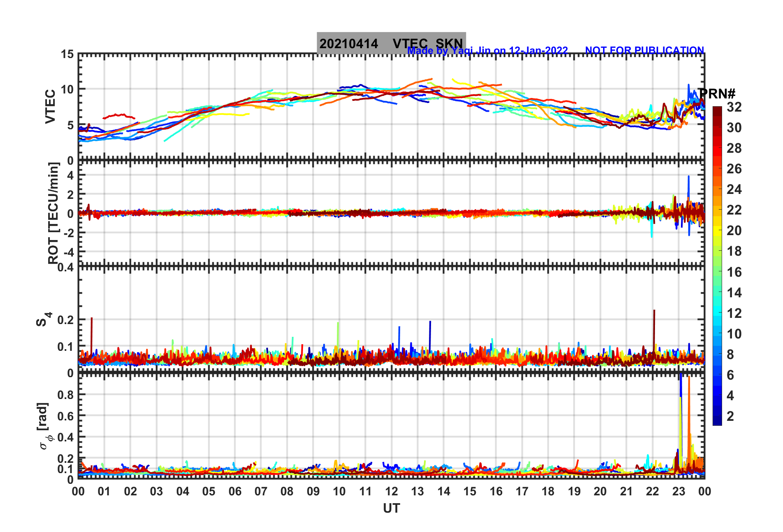This screenshot has width=783, height=532.
Task: Click colorbar PRN label "18"
Action: pyautogui.click(x=734, y=251)
